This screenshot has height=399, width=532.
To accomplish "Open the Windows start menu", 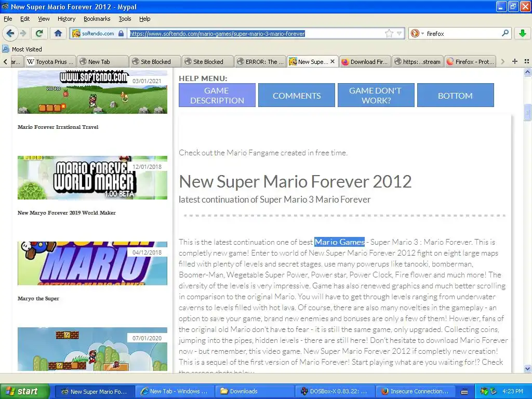I will pos(25,391).
